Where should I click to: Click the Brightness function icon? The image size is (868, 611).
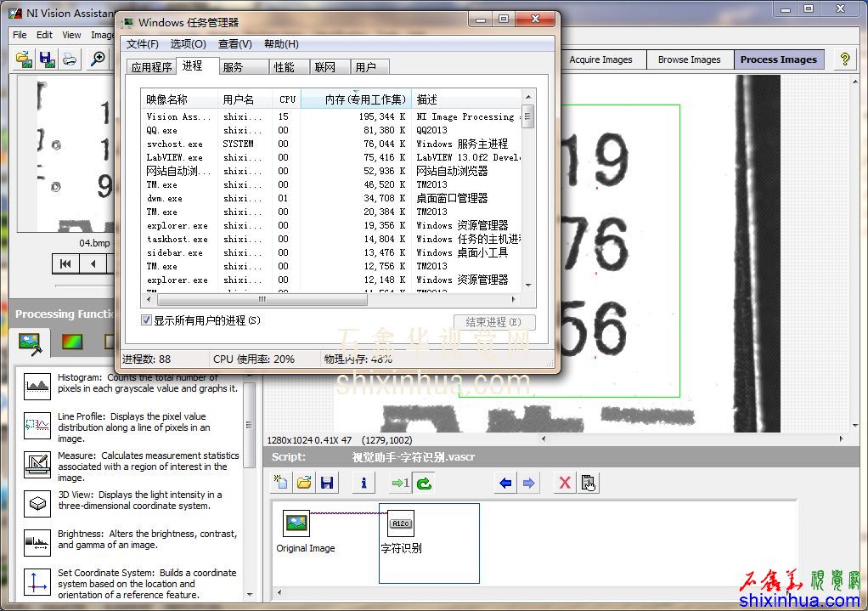37,542
